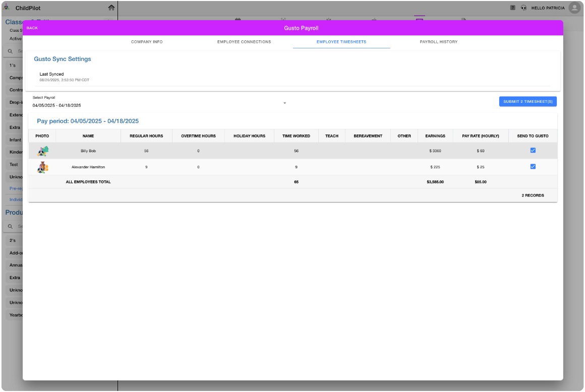Open the user profile avatar icon
585x392 pixels.
pyautogui.click(x=574, y=8)
